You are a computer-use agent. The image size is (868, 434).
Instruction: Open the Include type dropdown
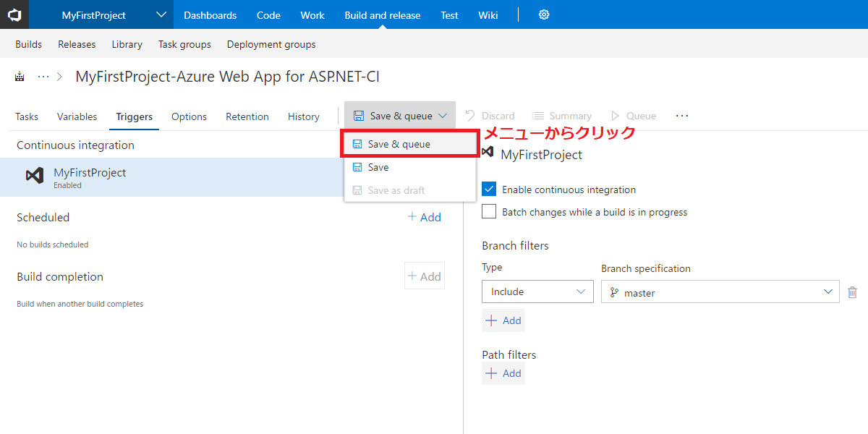pos(537,292)
